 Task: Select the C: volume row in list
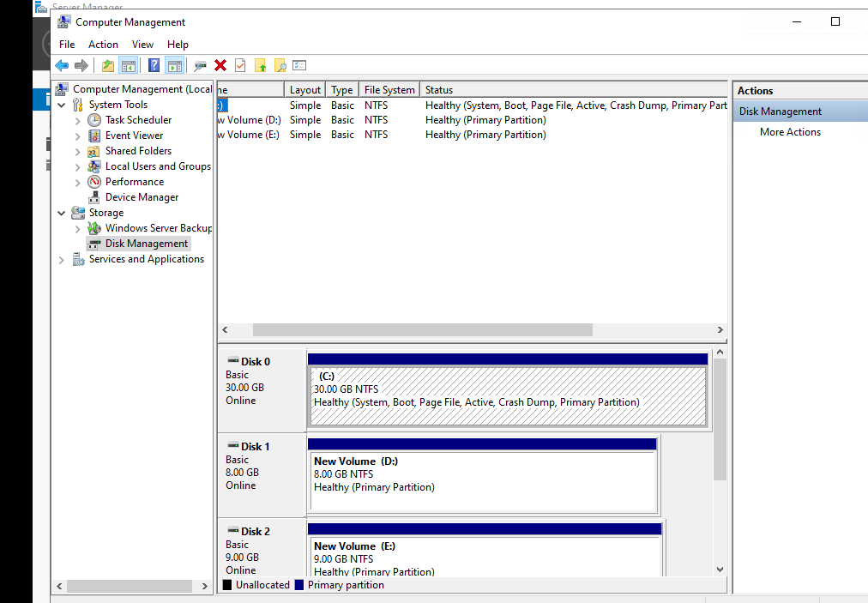(x=473, y=106)
